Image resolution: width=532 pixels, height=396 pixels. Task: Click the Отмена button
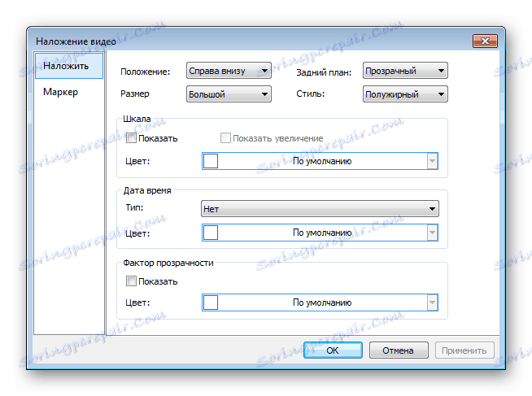[399, 350]
